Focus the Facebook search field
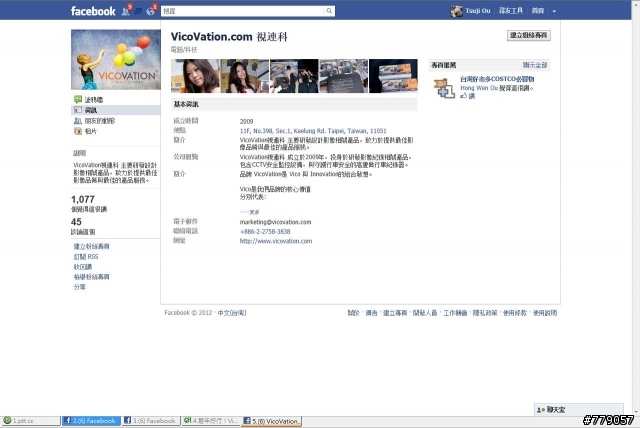640x428 pixels. (x=243, y=11)
